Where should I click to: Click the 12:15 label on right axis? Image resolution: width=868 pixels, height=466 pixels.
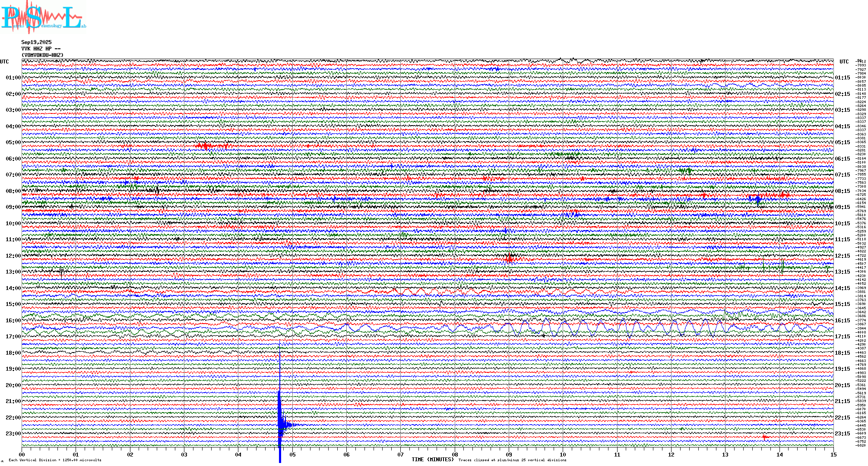(843, 256)
